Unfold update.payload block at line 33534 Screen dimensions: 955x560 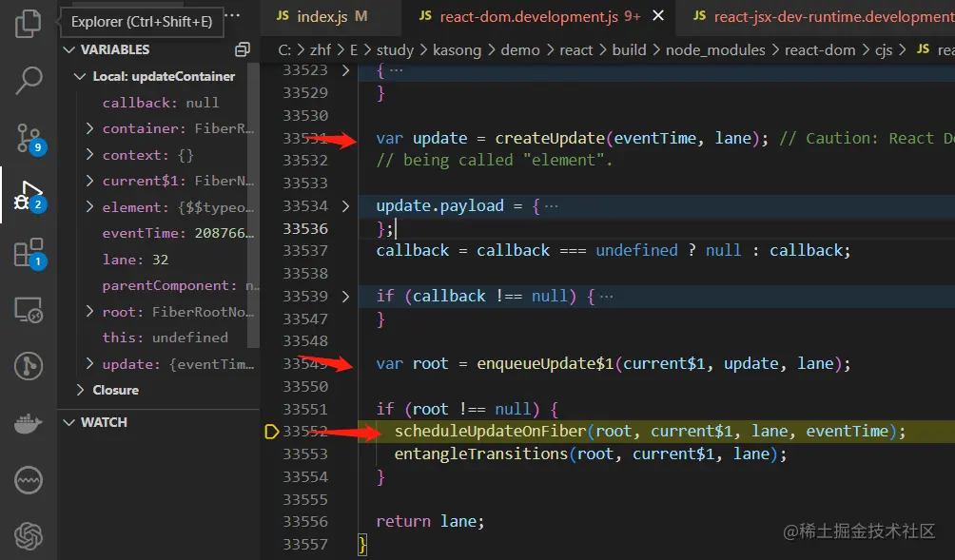pos(346,206)
